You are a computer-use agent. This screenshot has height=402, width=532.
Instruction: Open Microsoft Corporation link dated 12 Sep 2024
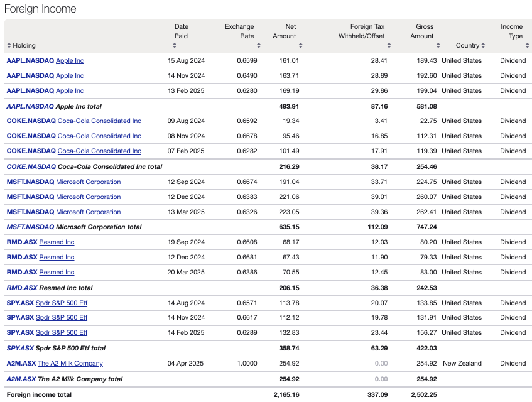[x=88, y=182]
